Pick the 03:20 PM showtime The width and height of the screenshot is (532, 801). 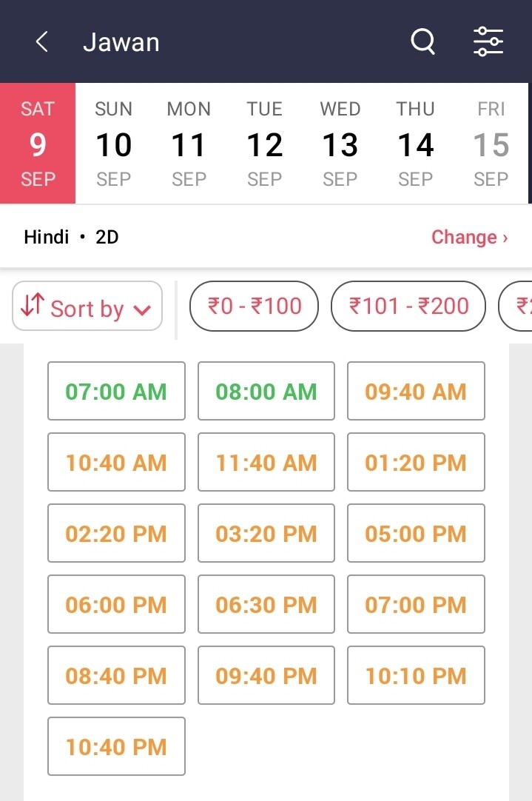266,533
